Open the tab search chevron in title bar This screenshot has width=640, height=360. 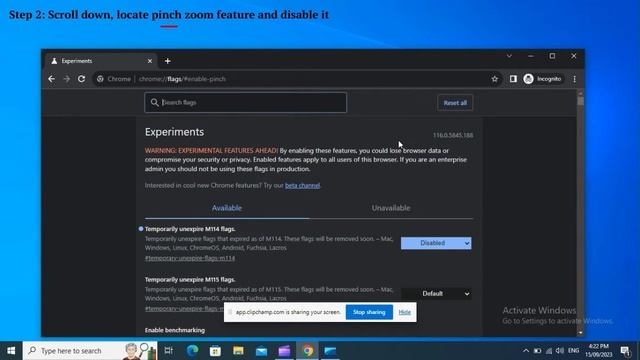(509, 56)
